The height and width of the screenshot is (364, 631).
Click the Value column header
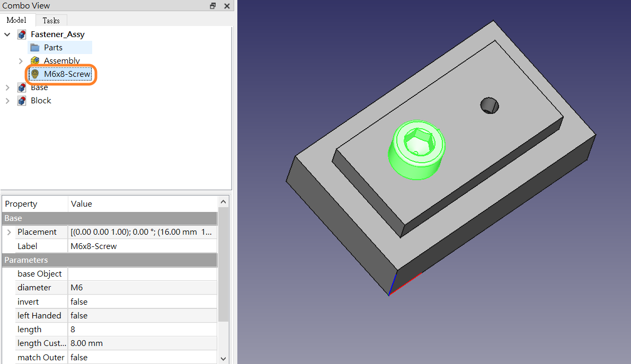[x=143, y=204]
